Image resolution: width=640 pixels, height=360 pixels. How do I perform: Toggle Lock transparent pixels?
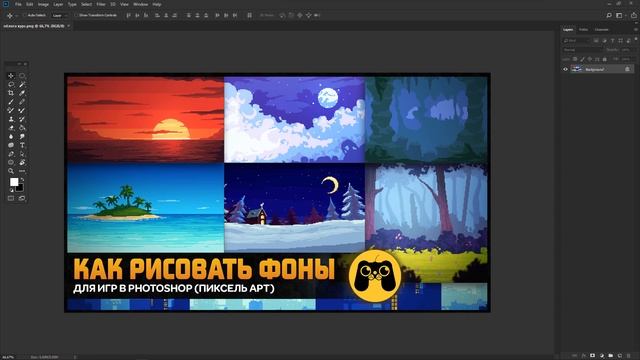[x=575, y=59]
